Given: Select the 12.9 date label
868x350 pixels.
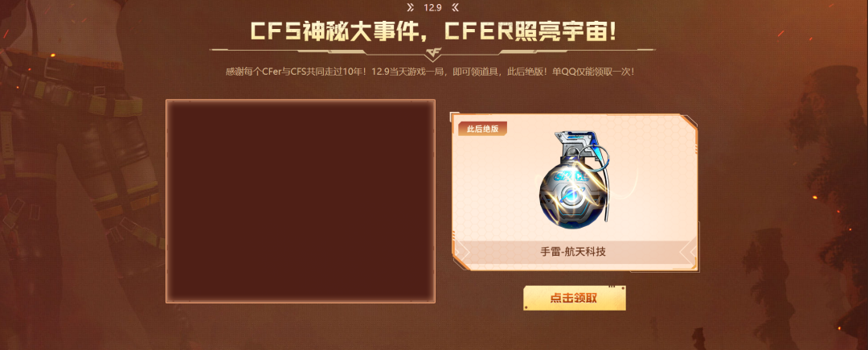Looking at the screenshot, I should point(432,7).
